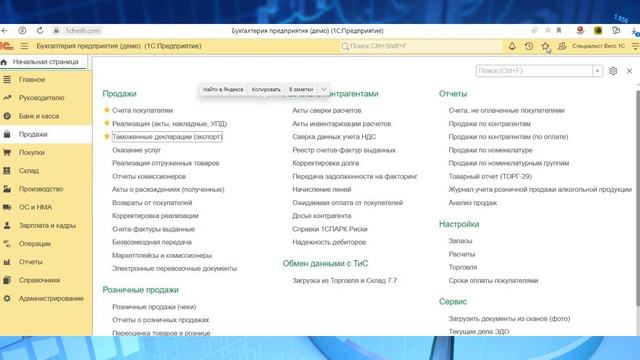
Task: Click the browser address bar
Action: (x=83, y=31)
